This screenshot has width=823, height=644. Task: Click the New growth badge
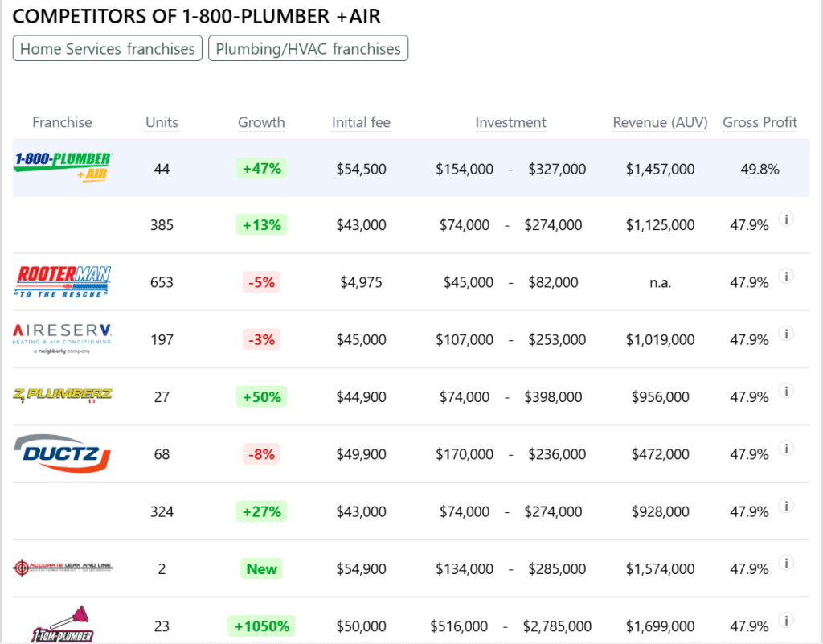pyautogui.click(x=261, y=568)
